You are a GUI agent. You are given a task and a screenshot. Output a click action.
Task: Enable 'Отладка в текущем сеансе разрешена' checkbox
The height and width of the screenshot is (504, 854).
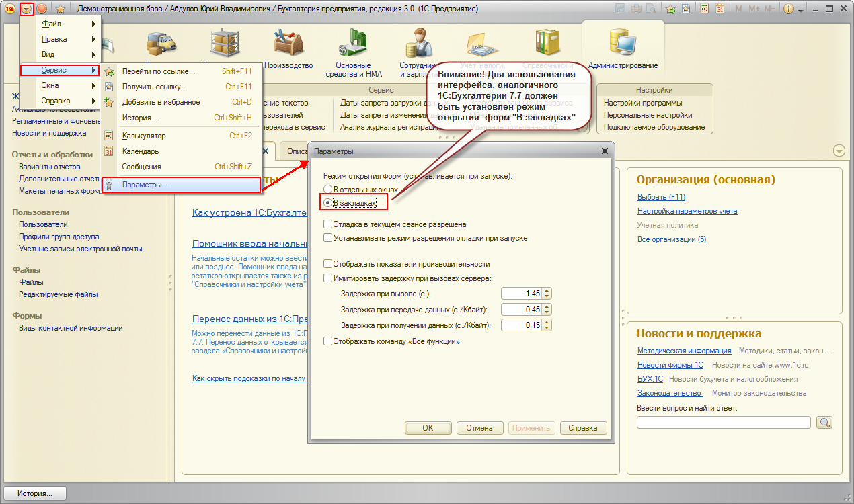pyautogui.click(x=327, y=224)
